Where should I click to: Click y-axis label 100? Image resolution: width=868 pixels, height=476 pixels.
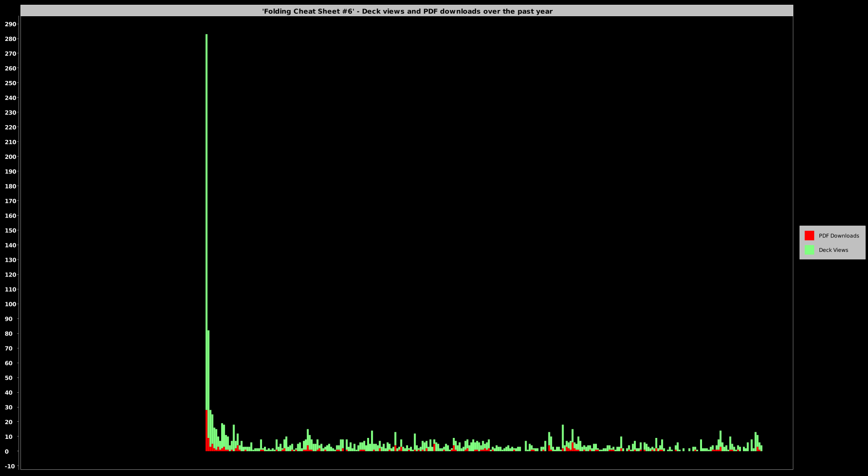click(10, 304)
